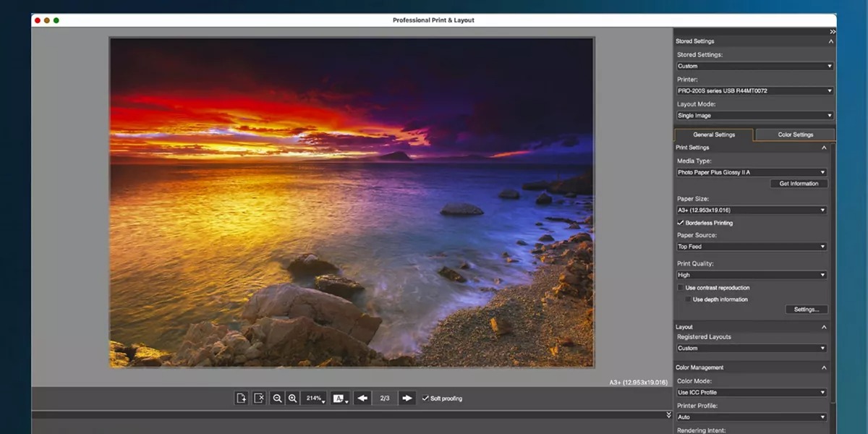Uncheck the Borderless Printing checkbox
Image resolution: width=868 pixels, height=434 pixels.
pyautogui.click(x=681, y=222)
